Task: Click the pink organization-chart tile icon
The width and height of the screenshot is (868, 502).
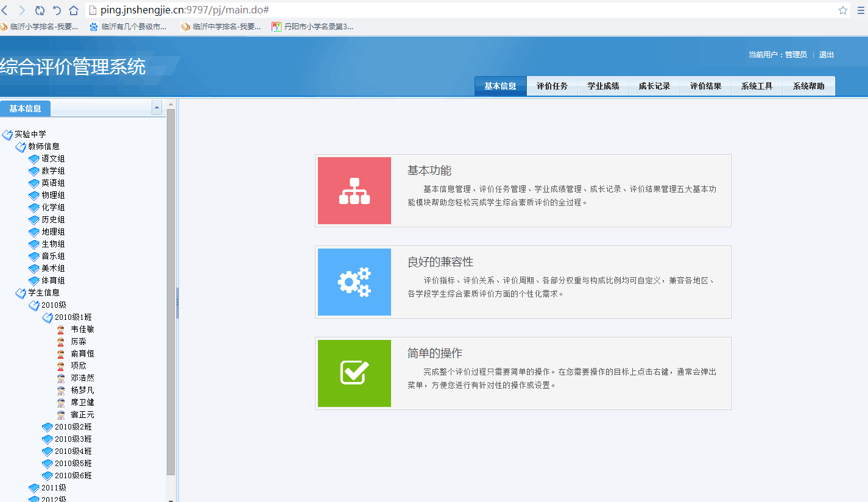Action: [355, 191]
